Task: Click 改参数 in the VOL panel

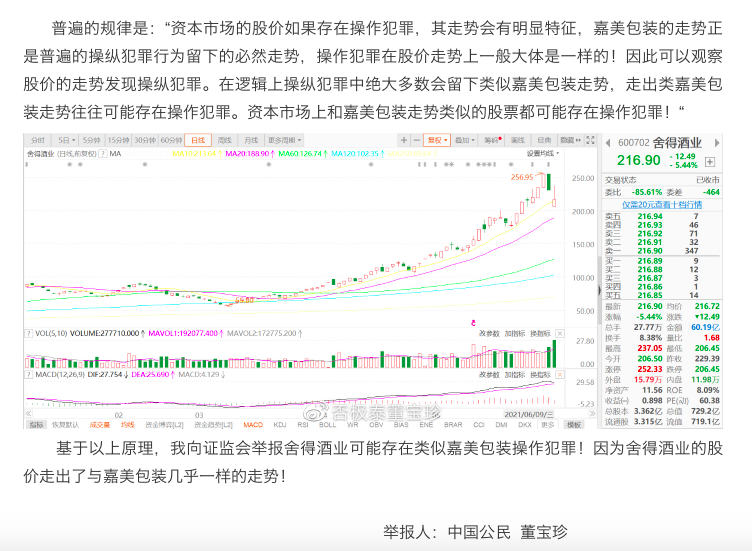Action: [x=489, y=333]
